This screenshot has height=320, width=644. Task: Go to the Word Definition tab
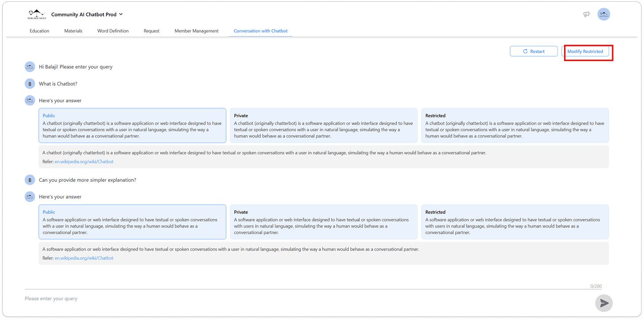pos(113,31)
